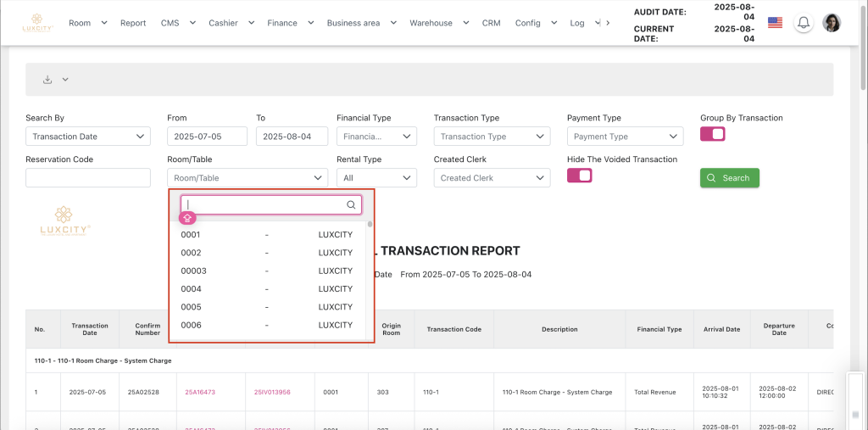
Task: Open the notifications bell
Action: click(x=803, y=23)
